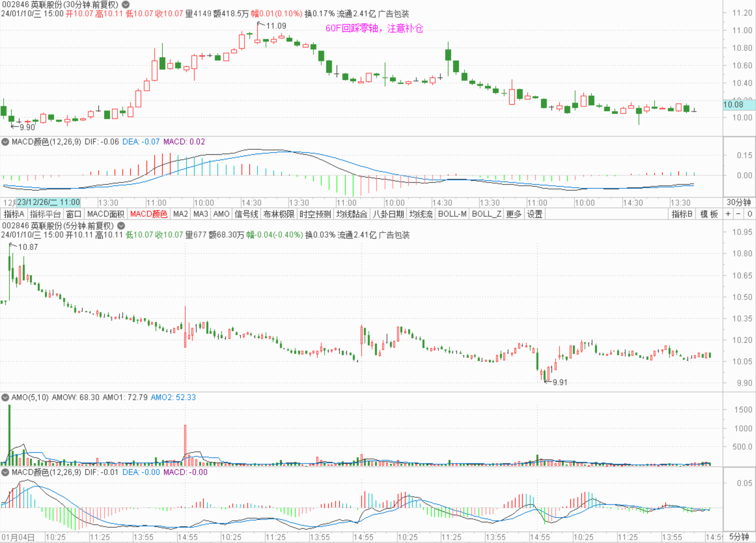Open dropdown next to 30分钟 chart title
Image resolution: width=756 pixels, height=543 pixels.
pyautogui.click(x=125, y=5)
